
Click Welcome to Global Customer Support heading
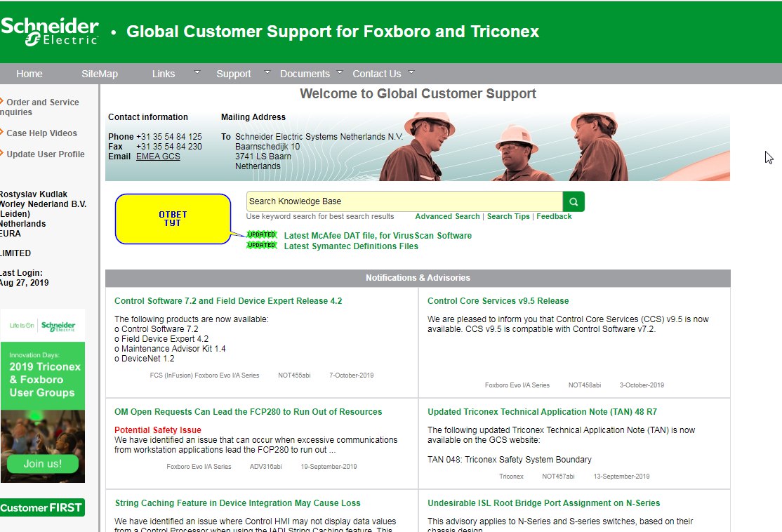(418, 94)
